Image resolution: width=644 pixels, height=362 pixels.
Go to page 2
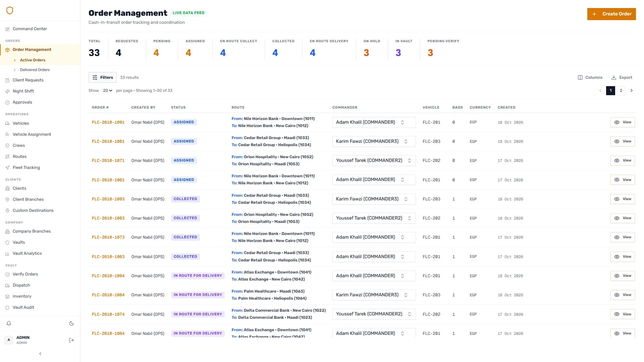621,90
